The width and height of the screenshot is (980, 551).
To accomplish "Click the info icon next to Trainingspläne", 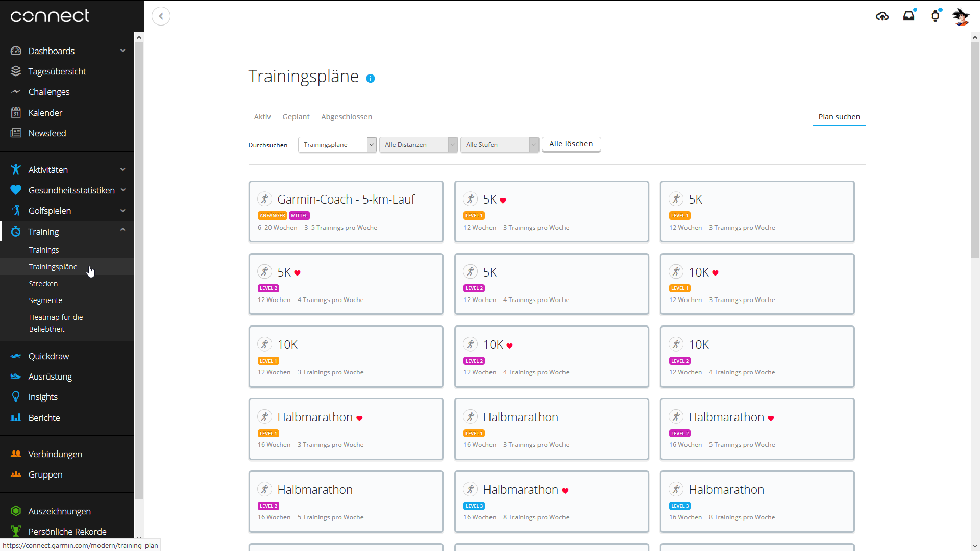I will [371, 78].
